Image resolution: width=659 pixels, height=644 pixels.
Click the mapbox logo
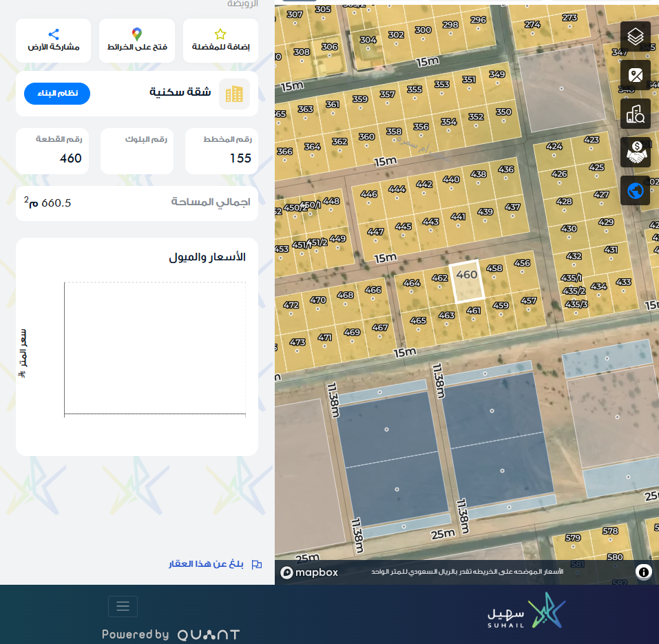tap(309, 572)
